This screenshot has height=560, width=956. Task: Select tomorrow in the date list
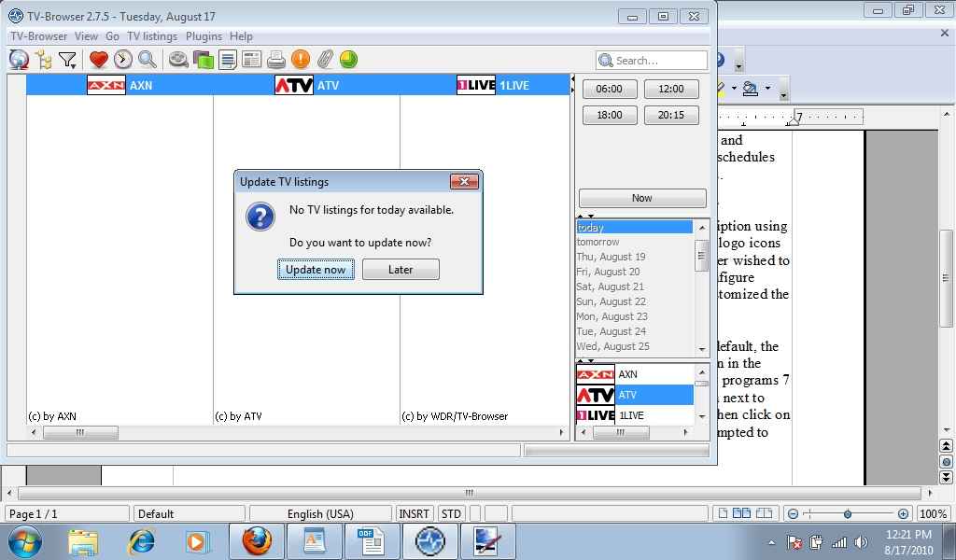pyautogui.click(x=598, y=242)
